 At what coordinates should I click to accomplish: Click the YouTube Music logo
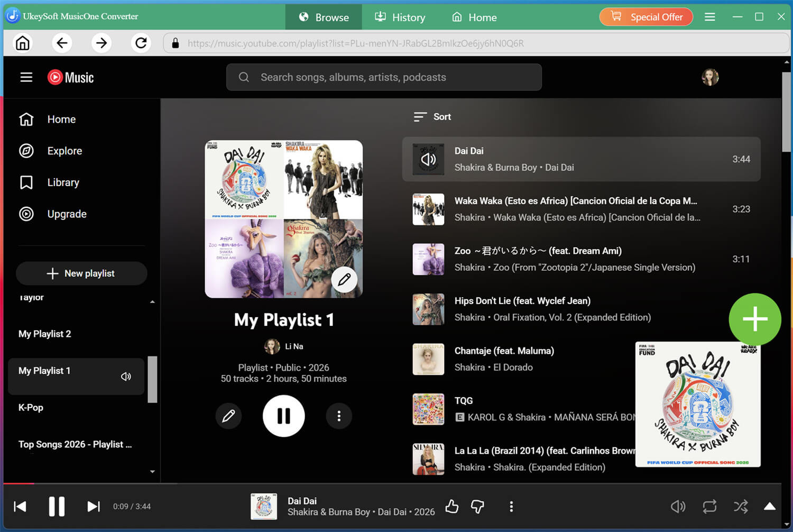pos(71,77)
